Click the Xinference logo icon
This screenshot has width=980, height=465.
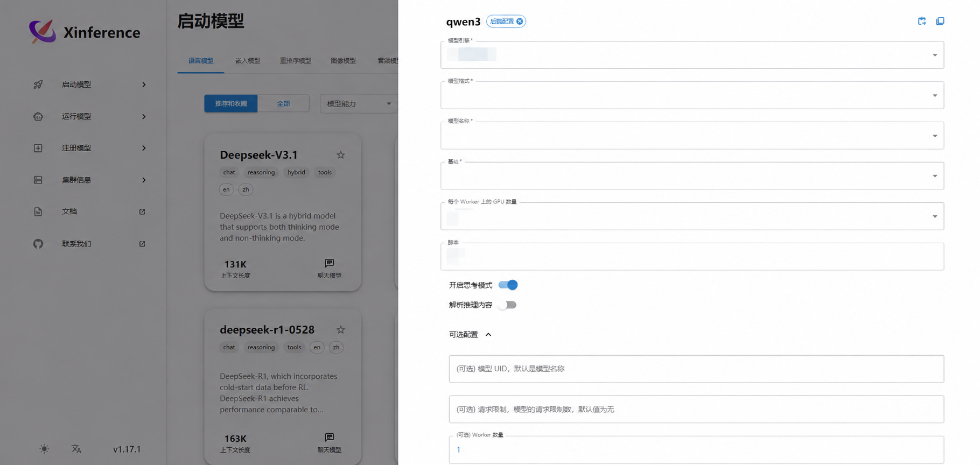click(x=43, y=32)
